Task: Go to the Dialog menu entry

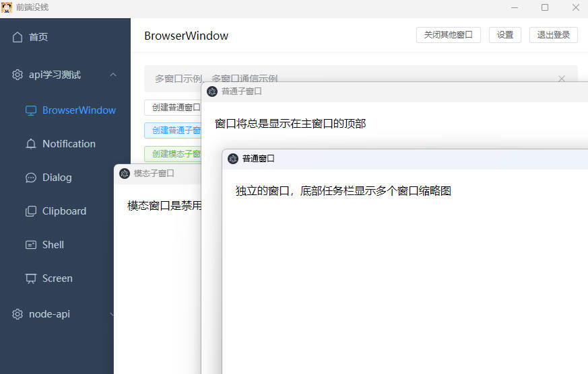Action: pos(57,178)
